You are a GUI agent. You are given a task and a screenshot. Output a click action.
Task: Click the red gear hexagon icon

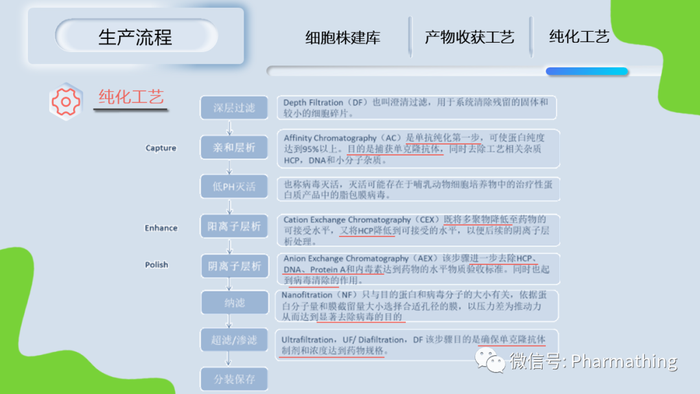(66, 102)
